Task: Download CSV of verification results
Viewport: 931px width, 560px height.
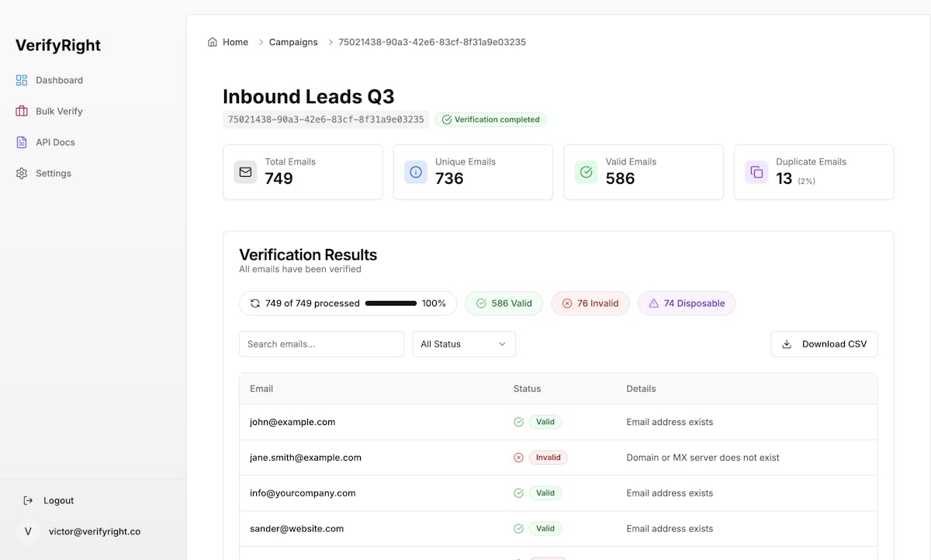Action: pos(824,344)
